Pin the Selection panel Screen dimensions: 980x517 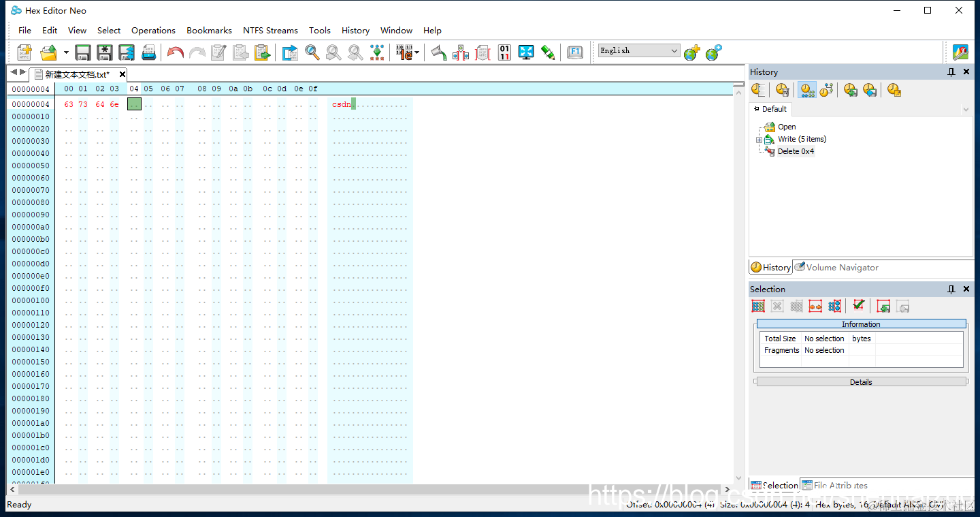coord(951,289)
